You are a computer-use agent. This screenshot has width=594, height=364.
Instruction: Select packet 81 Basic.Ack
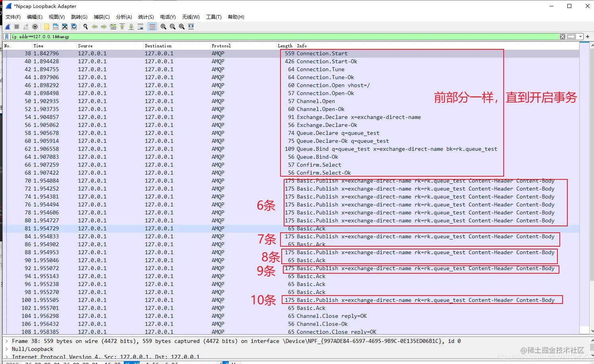[291, 228]
